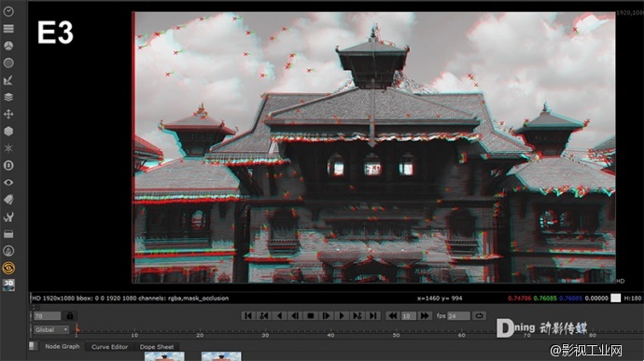This screenshot has height=361, width=644.
Task: Click the blue channel value 0.76085
Action: point(570,299)
